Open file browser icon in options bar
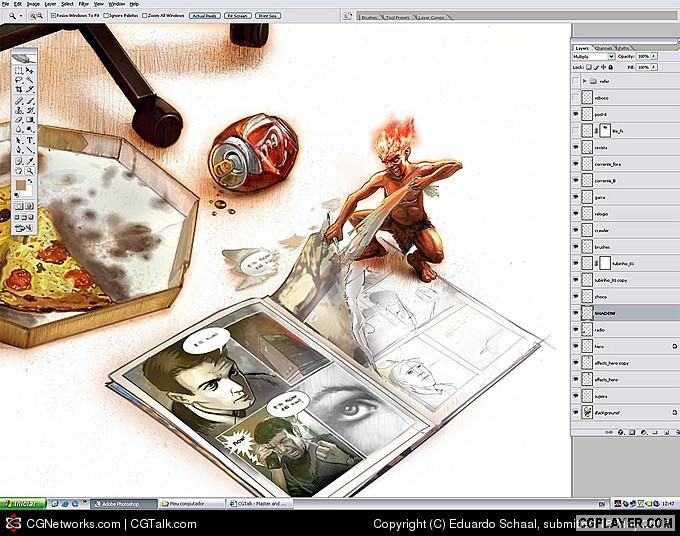 click(347, 16)
